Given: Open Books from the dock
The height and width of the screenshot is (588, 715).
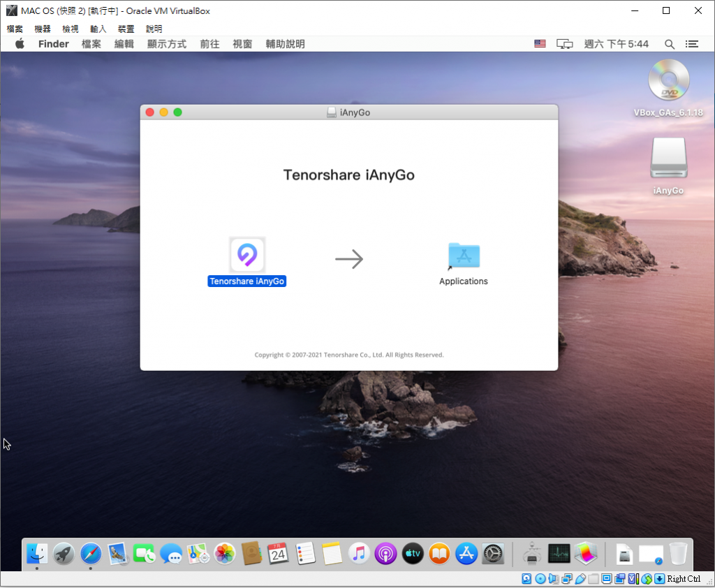Looking at the screenshot, I should click(x=440, y=554).
